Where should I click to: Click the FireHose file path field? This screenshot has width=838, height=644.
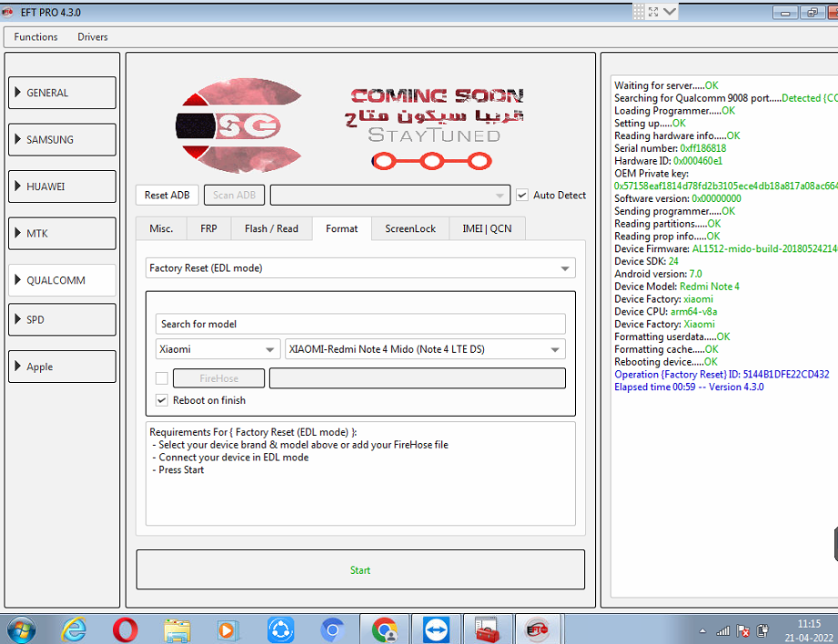418,378
